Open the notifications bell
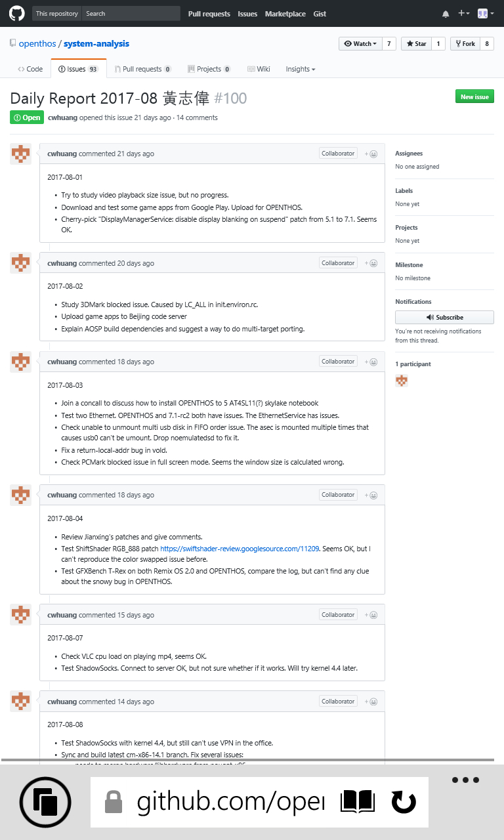The image size is (504, 840). [446, 14]
